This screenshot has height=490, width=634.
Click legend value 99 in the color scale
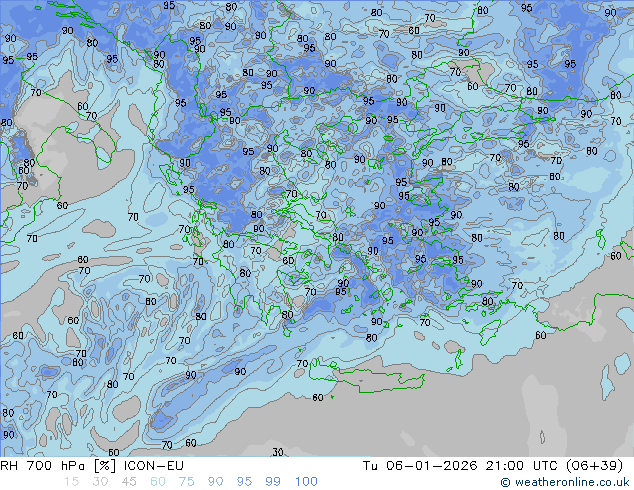pyautogui.click(x=273, y=482)
